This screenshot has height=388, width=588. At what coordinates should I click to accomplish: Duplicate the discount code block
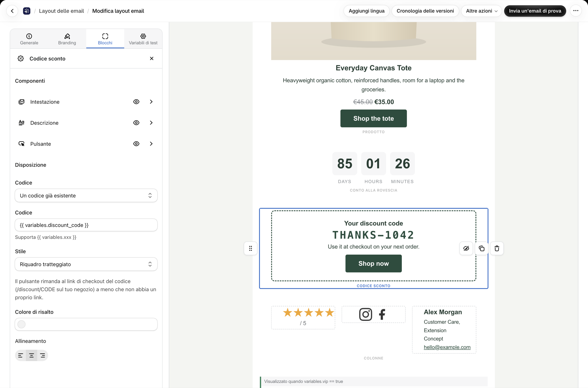(x=481, y=248)
